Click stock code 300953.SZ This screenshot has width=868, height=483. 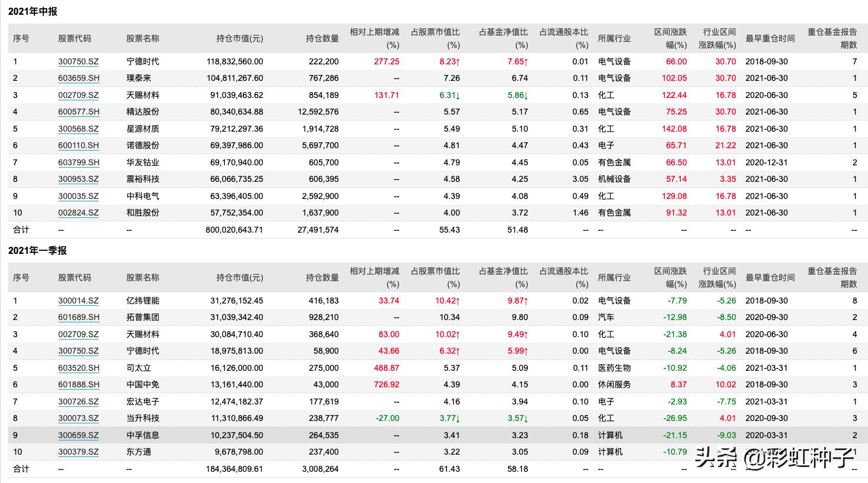[78, 179]
